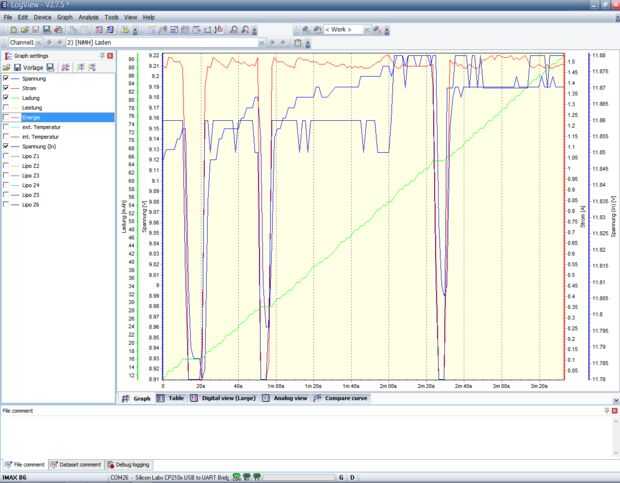Click the curve measure icon beside magnifiers
This screenshot has height=483, width=620.
[219, 30]
